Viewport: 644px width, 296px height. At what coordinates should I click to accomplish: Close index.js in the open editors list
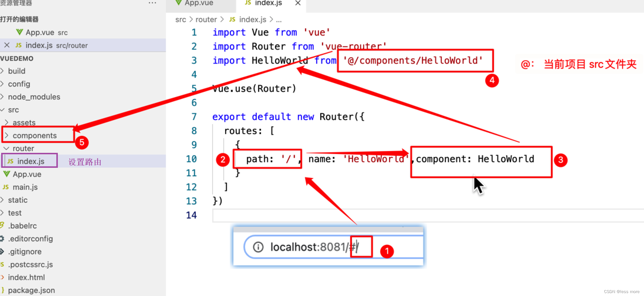click(x=7, y=45)
